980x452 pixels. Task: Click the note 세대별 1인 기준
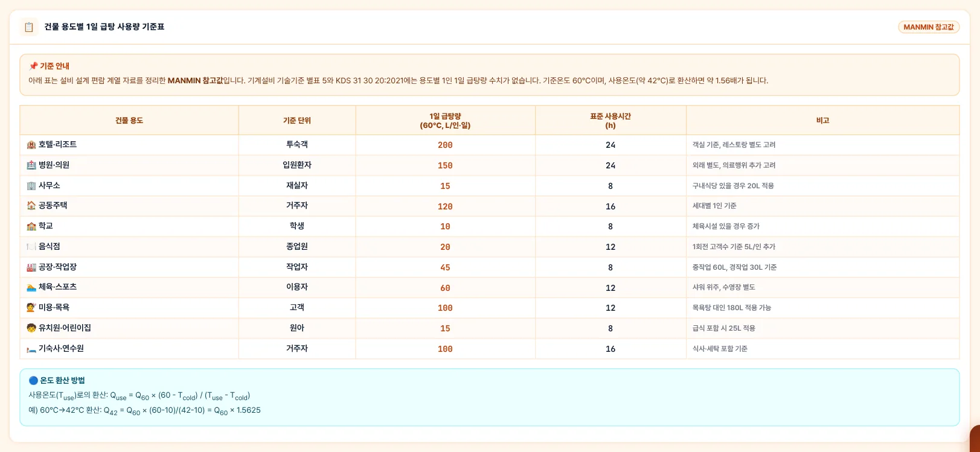[x=714, y=206]
